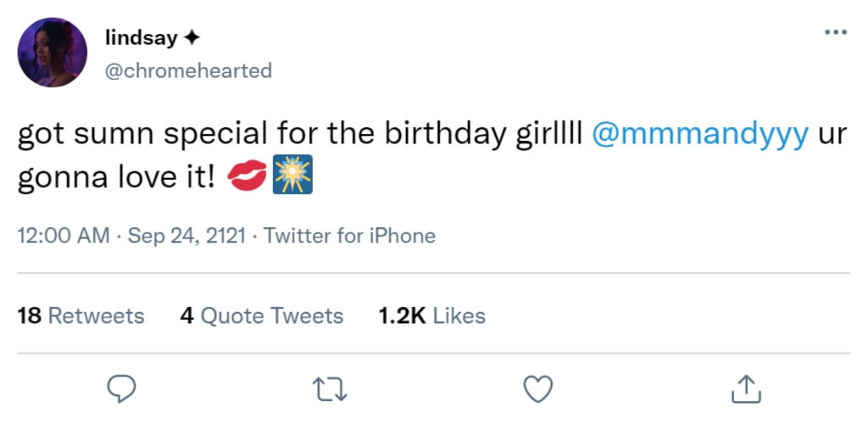Screen dimensions: 868x441
Task: Open the share tweet icon
Action: (746, 389)
